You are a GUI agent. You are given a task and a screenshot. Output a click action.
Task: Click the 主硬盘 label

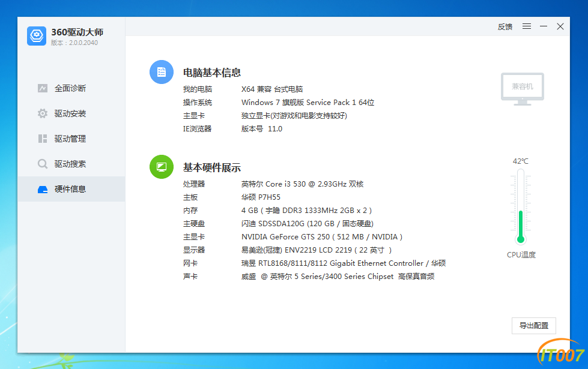194,224
